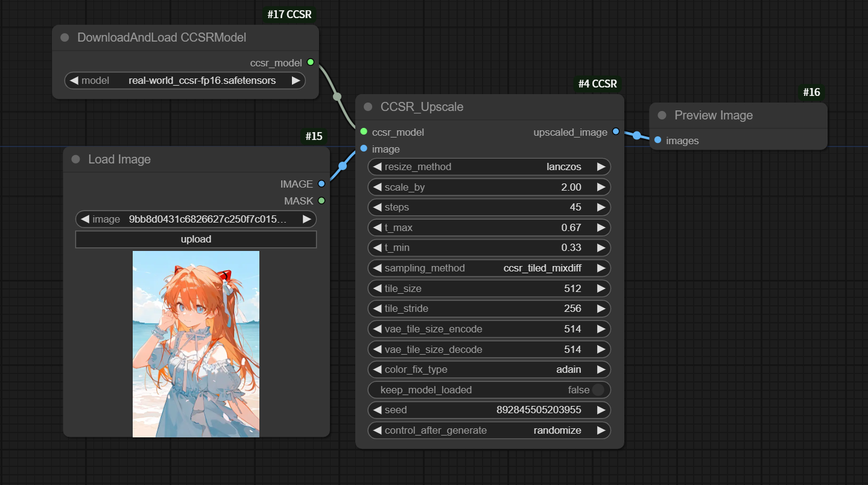Click the ccsr_model output connector
The height and width of the screenshot is (485, 868).
click(311, 62)
